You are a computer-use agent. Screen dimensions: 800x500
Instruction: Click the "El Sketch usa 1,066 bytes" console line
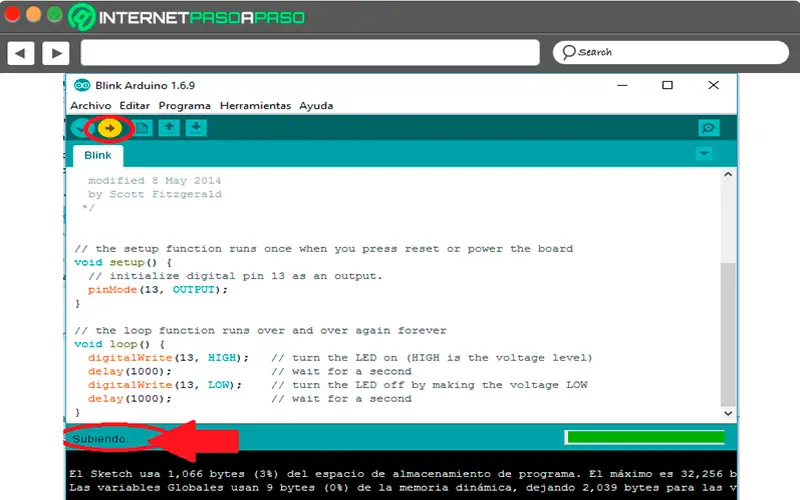tap(403, 474)
